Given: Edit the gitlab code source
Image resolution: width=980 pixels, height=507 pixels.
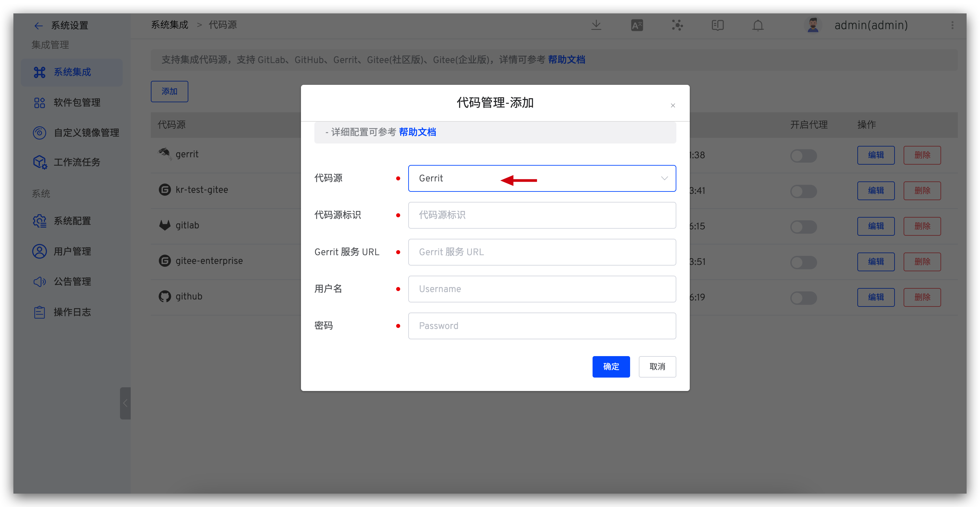Looking at the screenshot, I should point(875,226).
